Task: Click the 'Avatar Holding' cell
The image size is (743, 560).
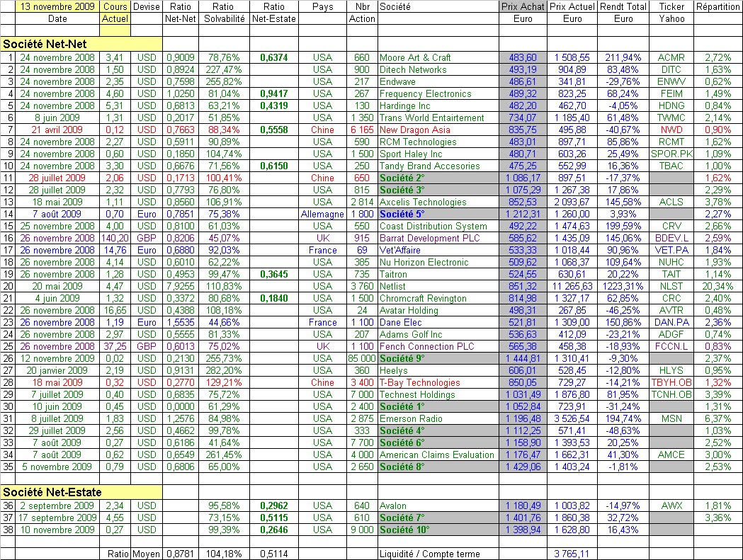Action: tap(438, 310)
